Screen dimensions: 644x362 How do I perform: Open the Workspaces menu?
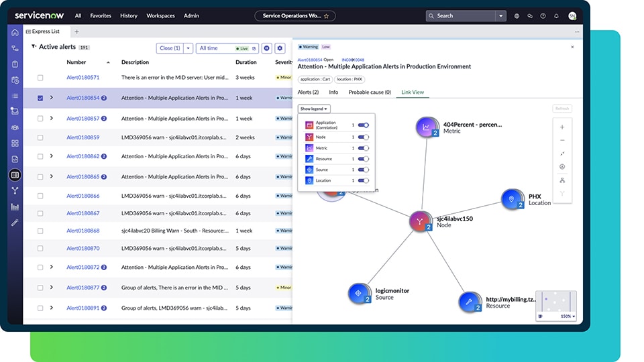160,16
